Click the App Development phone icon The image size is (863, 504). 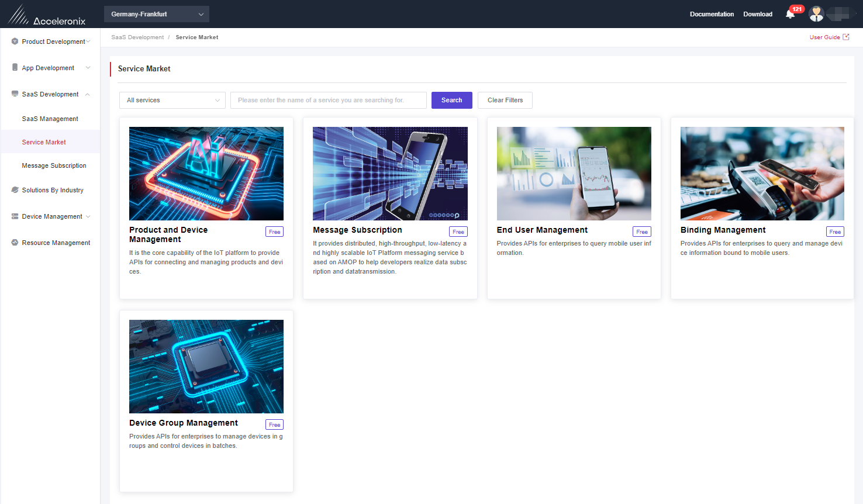pos(15,68)
